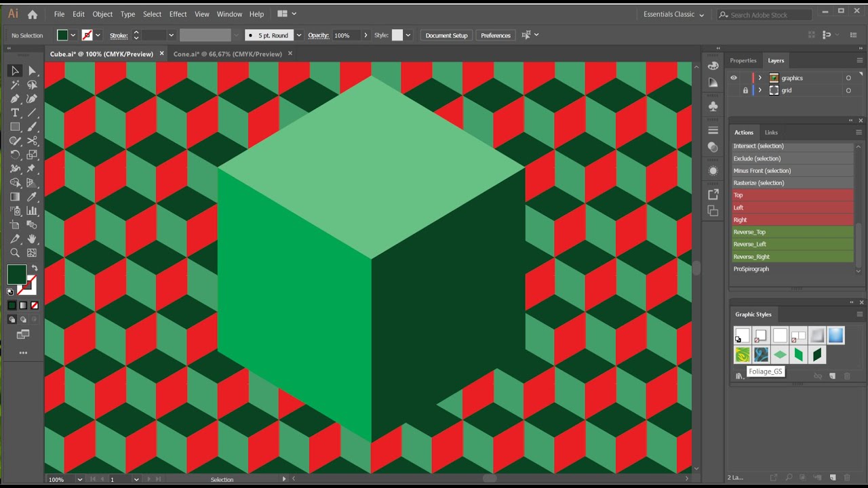Viewport: 868px width, 488px height.
Task: Open the File menu
Action: click(59, 14)
